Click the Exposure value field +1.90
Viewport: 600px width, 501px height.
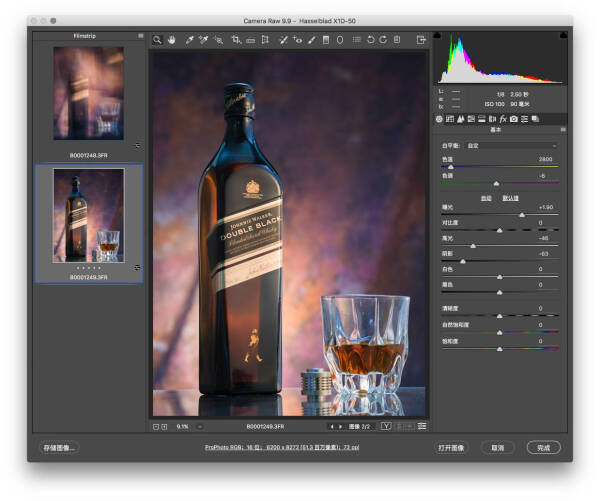click(546, 207)
